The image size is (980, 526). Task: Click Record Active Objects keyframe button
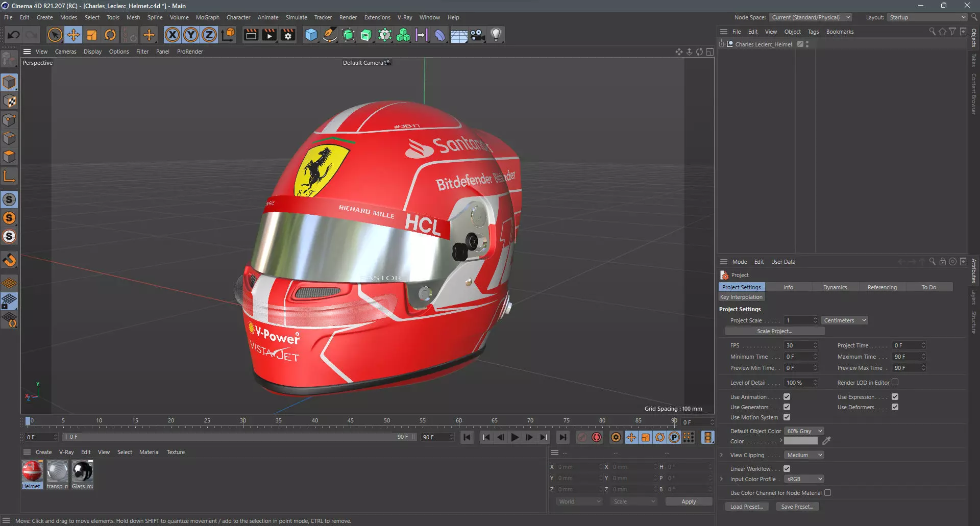coord(582,437)
